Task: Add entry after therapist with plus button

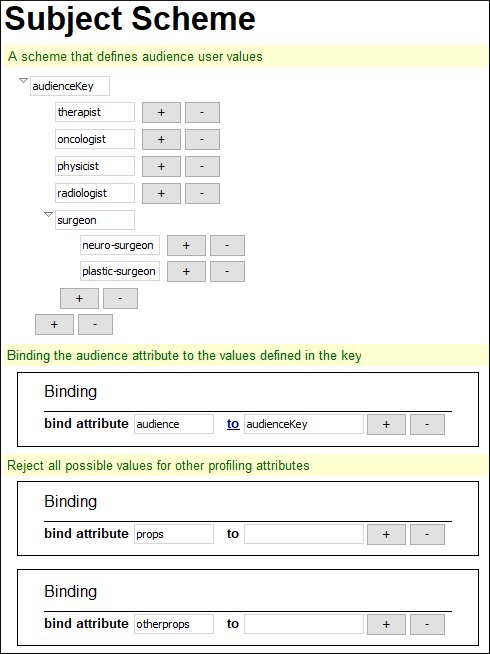Action: (161, 113)
